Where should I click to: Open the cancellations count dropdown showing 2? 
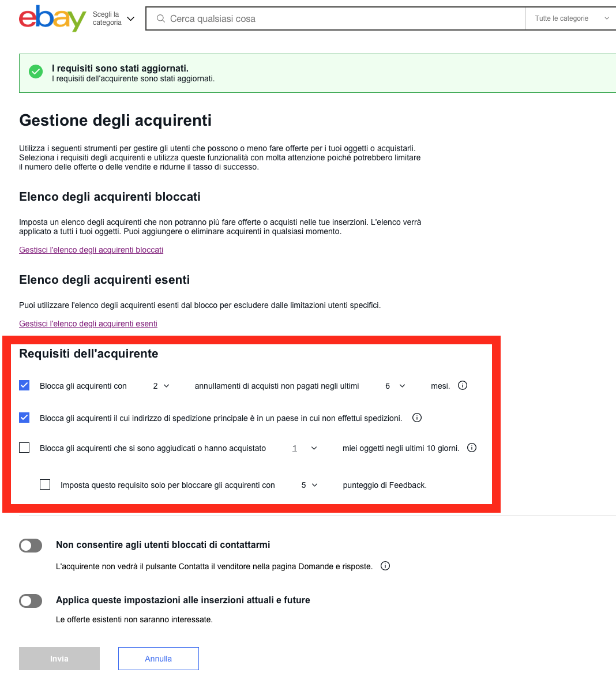tap(161, 386)
